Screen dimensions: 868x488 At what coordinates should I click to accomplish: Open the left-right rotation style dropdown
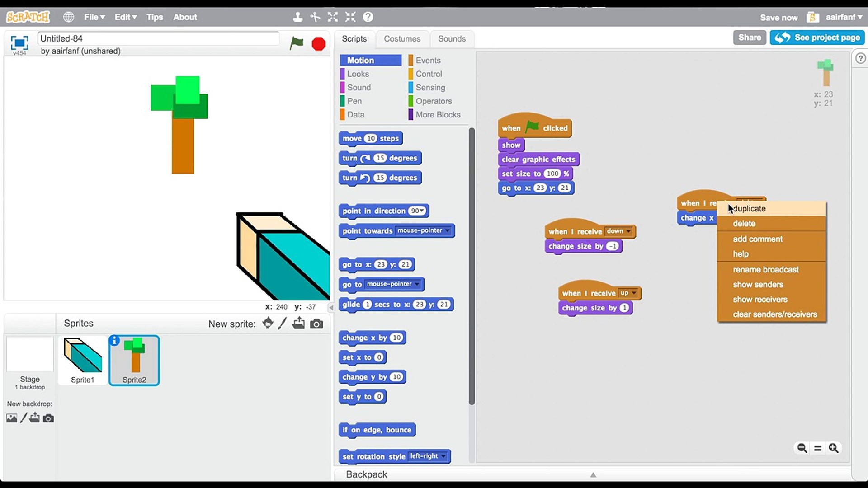(x=443, y=456)
